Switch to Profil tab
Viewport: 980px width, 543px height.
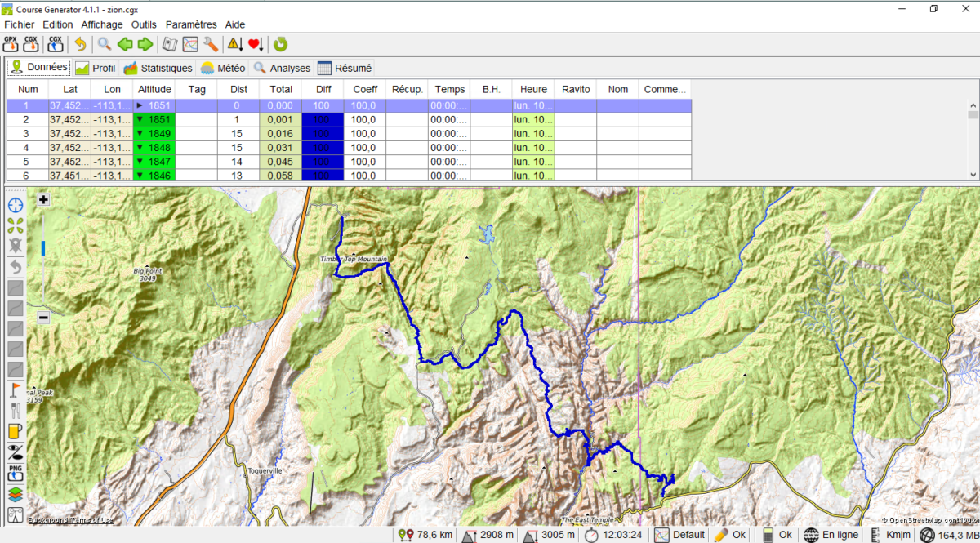tap(96, 69)
